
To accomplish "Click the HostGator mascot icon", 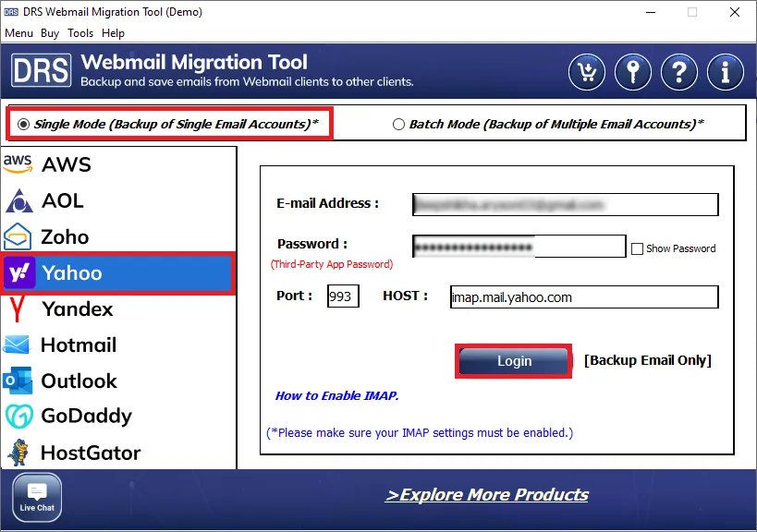I will (x=18, y=453).
